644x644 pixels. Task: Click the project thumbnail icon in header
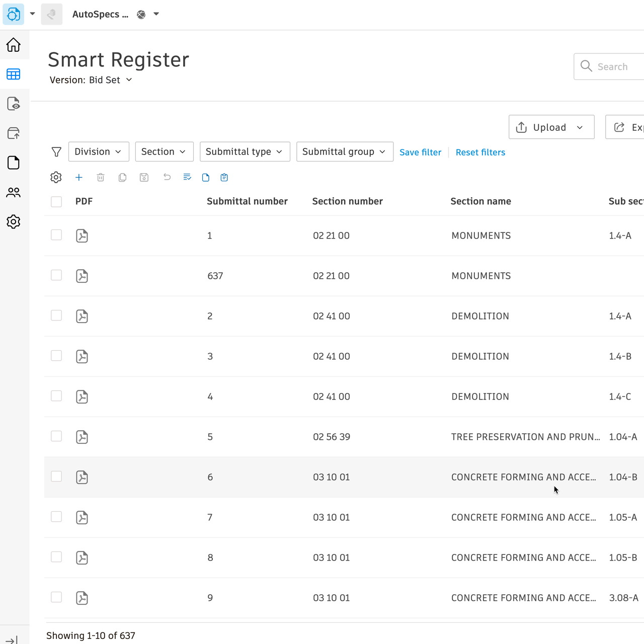click(51, 14)
